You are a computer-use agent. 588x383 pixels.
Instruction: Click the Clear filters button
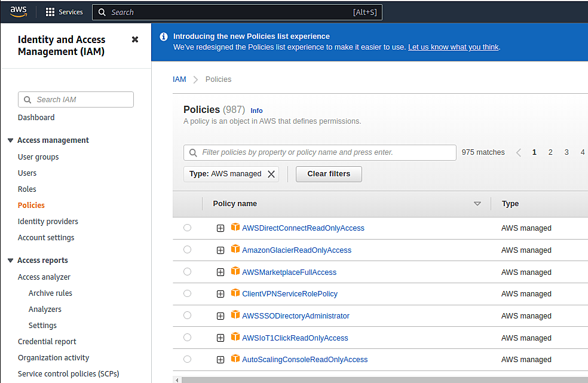pyautogui.click(x=329, y=174)
